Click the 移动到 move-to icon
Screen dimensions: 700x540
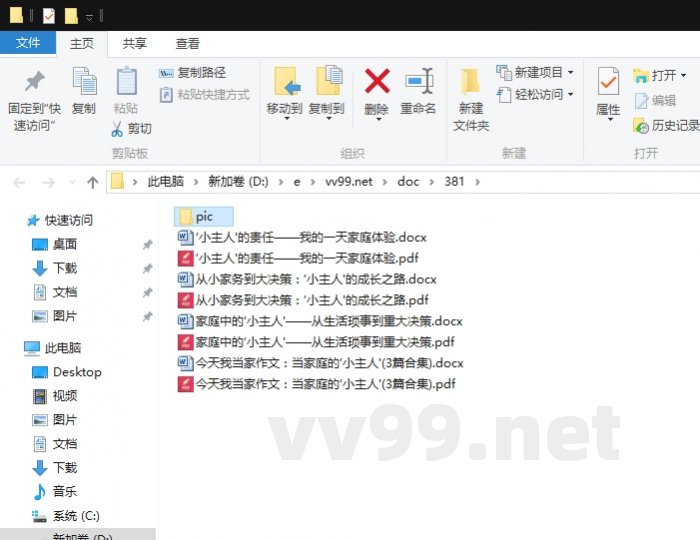(x=285, y=81)
